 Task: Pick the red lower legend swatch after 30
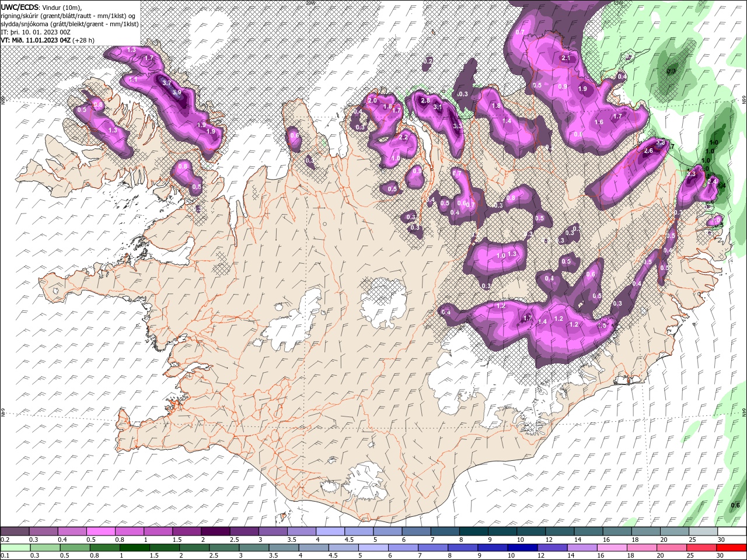click(731, 548)
